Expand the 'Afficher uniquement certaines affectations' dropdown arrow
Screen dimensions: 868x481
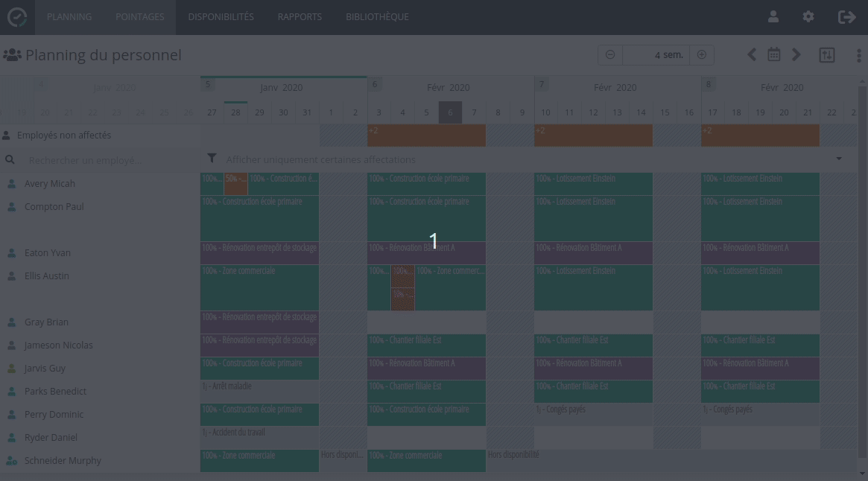coord(839,159)
